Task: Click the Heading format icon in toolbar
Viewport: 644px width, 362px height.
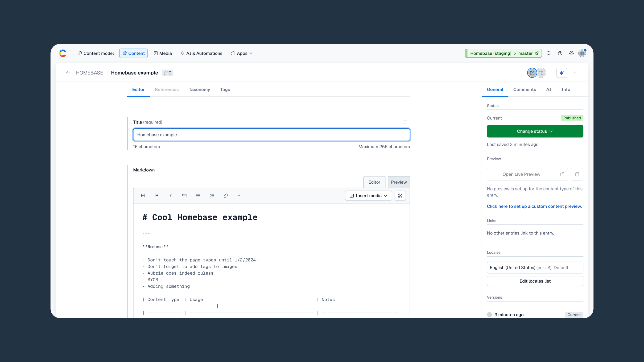Action: 143,196
